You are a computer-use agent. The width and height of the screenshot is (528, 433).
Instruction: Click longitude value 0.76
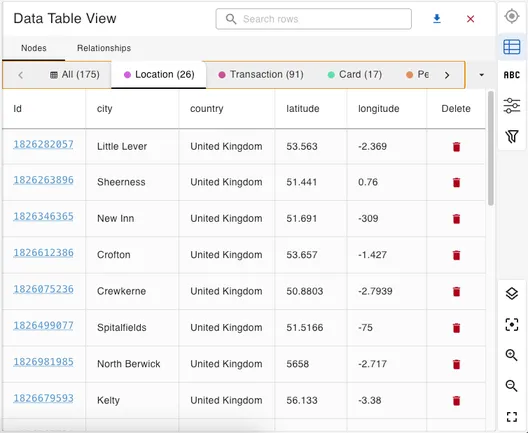(x=368, y=182)
